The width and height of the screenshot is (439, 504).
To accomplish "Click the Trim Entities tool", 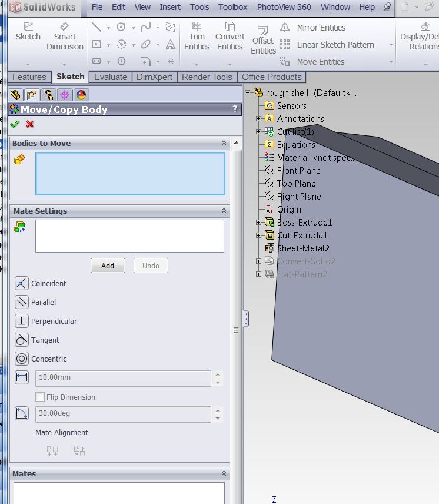I will pyautogui.click(x=197, y=37).
